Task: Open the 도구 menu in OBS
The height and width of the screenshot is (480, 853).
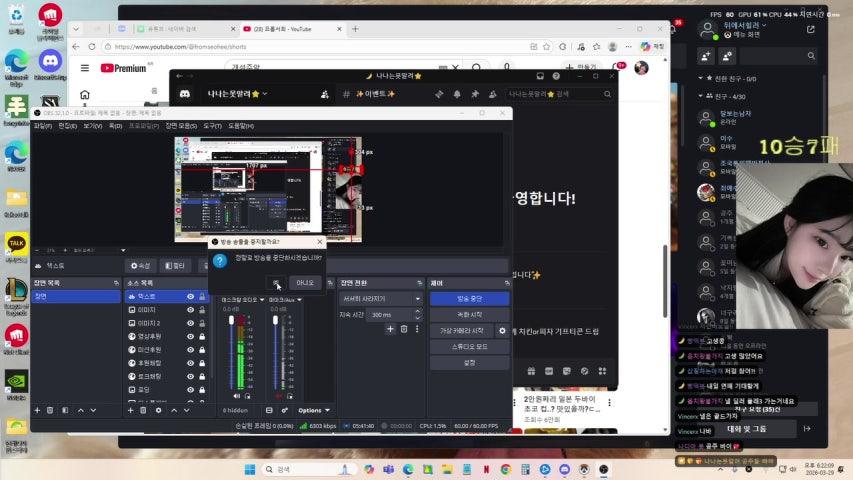Action: [212, 126]
